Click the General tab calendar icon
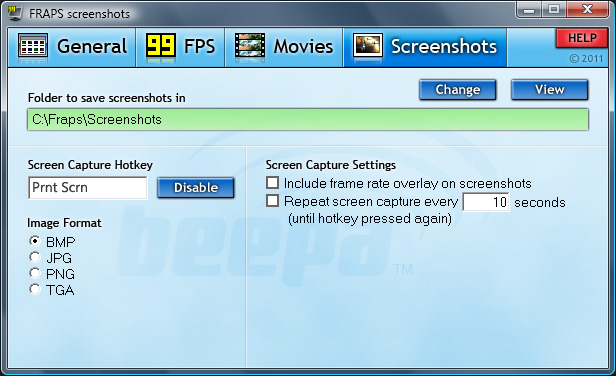616x376 pixels. [x=33, y=46]
